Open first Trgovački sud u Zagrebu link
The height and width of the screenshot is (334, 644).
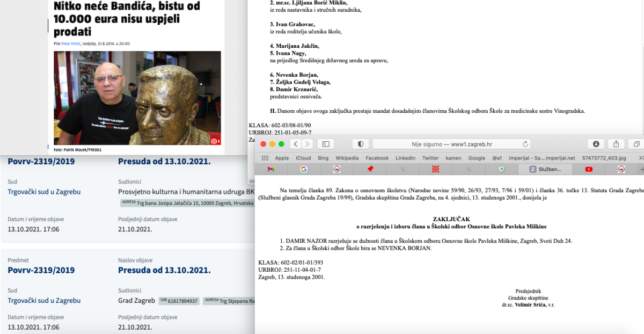(44, 192)
